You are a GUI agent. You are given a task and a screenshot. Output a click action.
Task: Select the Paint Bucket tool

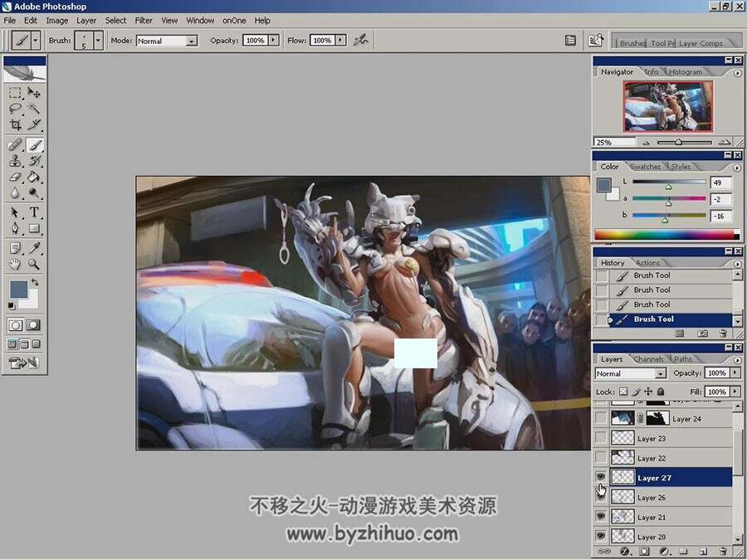coord(33,177)
